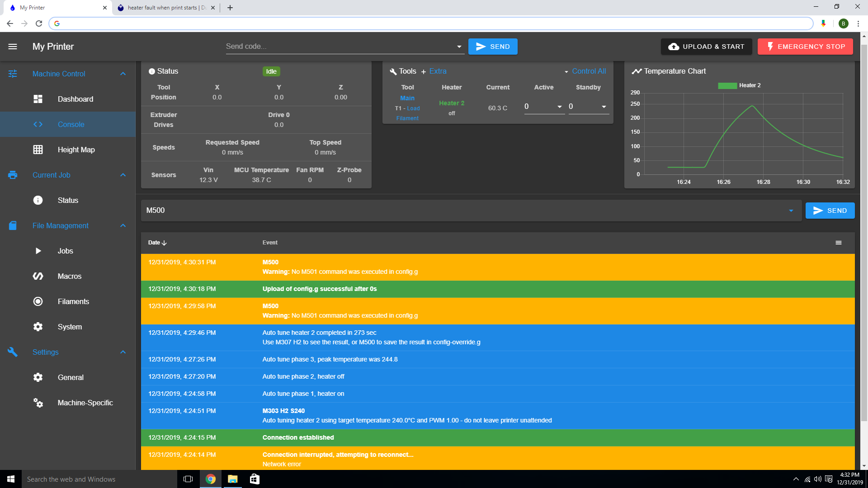This screenshot has width=868, height=488.
Task: Open the hamburger navigation menu
Action: (13, 47)
